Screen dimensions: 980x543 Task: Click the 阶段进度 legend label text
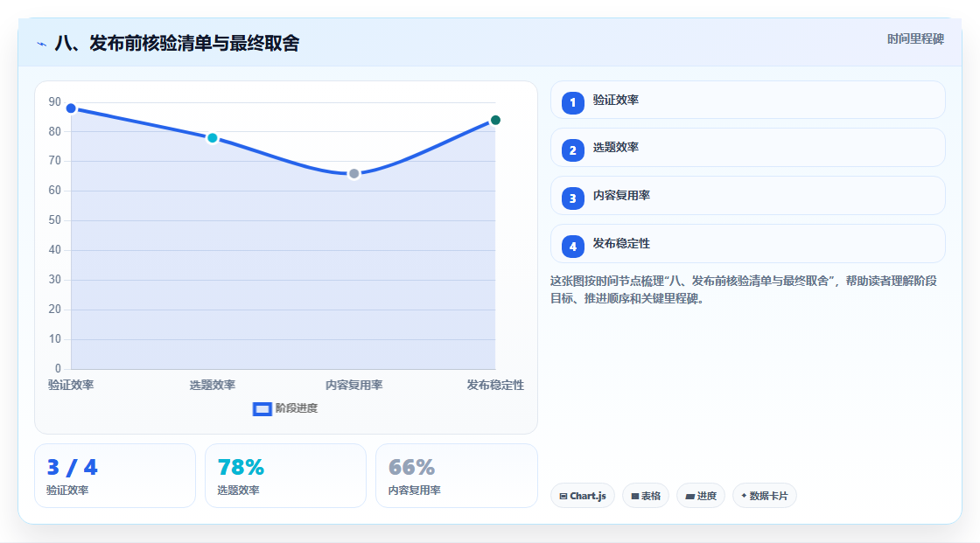point(297,408)
